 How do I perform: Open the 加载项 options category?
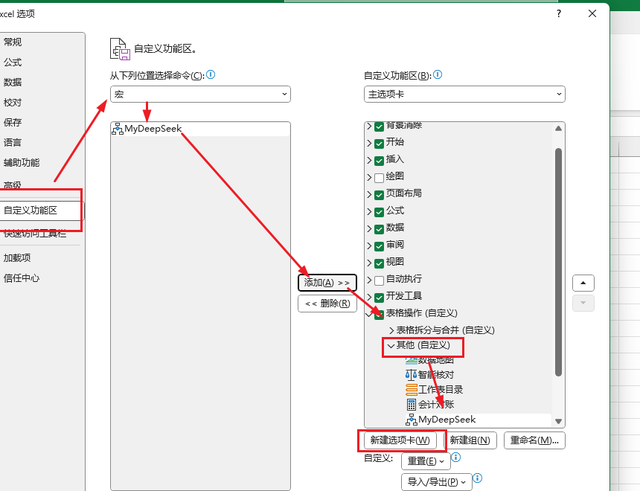pyautogui.click(x=17, y=258)
